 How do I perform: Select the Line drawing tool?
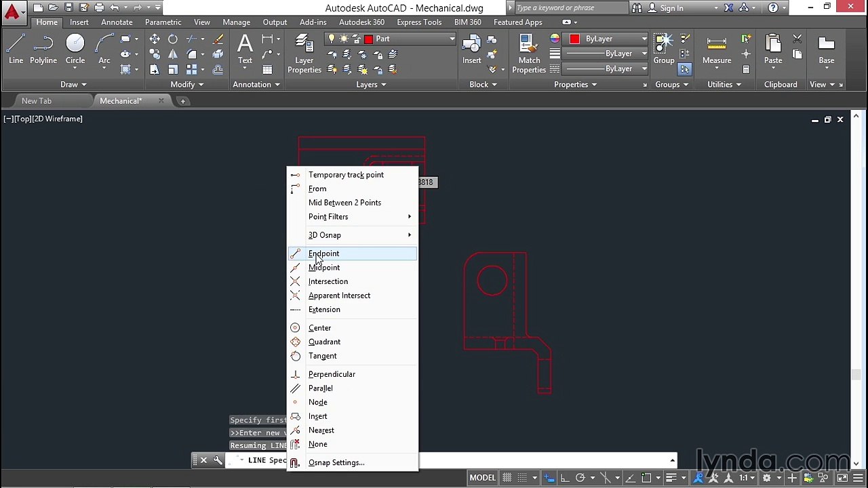16,49
